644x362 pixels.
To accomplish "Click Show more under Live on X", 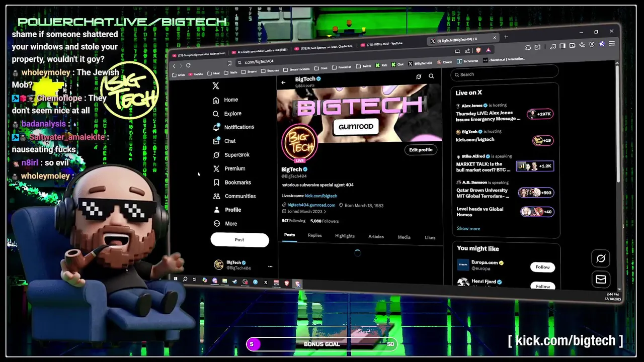I will point(468,229).
